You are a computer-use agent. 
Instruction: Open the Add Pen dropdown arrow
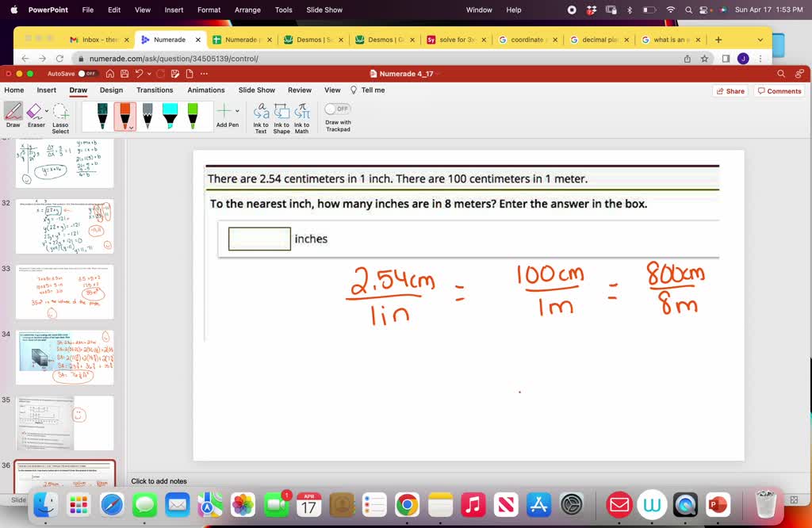[x=236, y=109]
